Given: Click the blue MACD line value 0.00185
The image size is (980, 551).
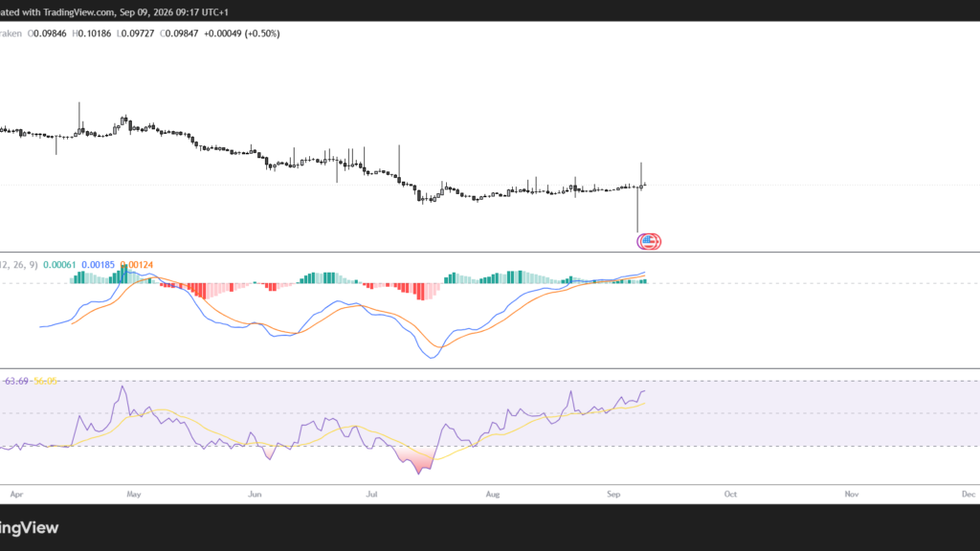Looking at the screenshot, I should [99, 265].
